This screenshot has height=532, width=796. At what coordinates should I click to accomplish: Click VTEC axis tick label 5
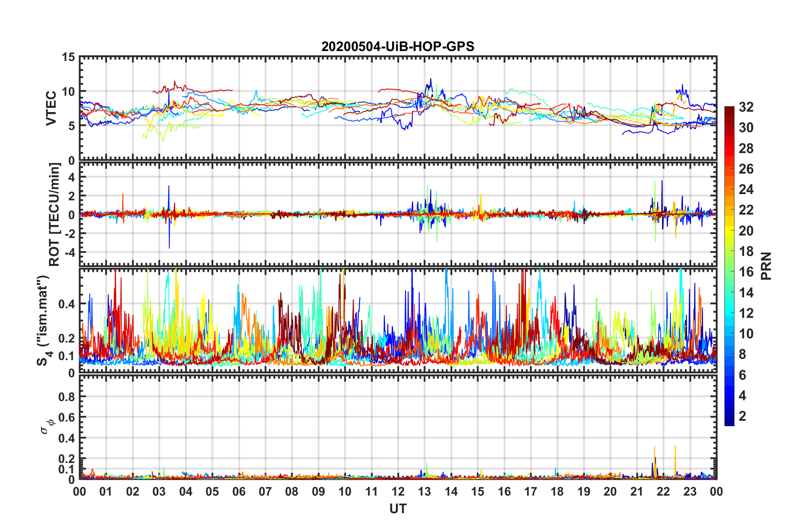coord(72,126)
